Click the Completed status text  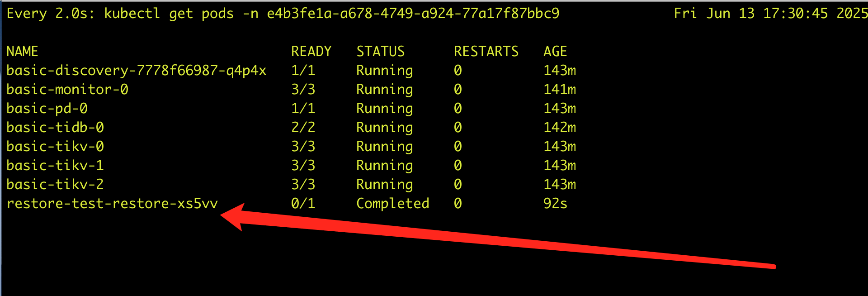(392, 204)
